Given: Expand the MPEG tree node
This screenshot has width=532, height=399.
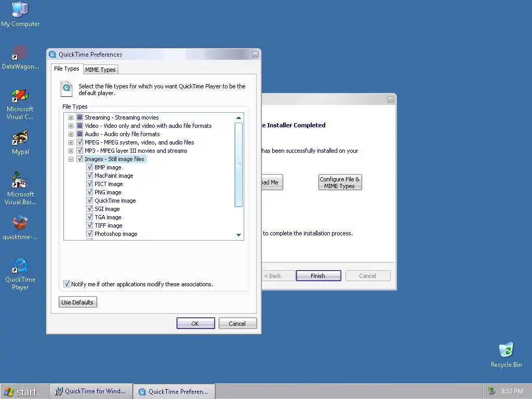Looking at the screenshot, I should click(71, 142).
